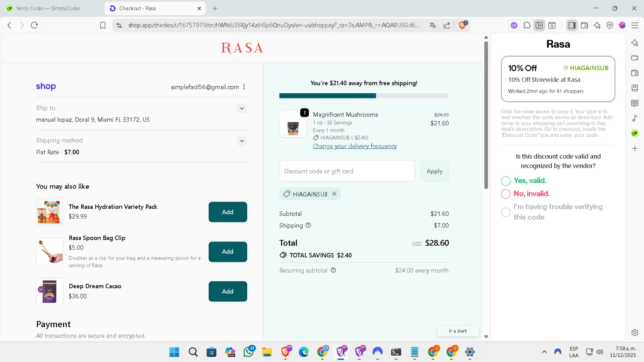The width and height of the screenshot is (644, 362).
Task: Expand the Ship to section
Action: [x=242, y=108]
